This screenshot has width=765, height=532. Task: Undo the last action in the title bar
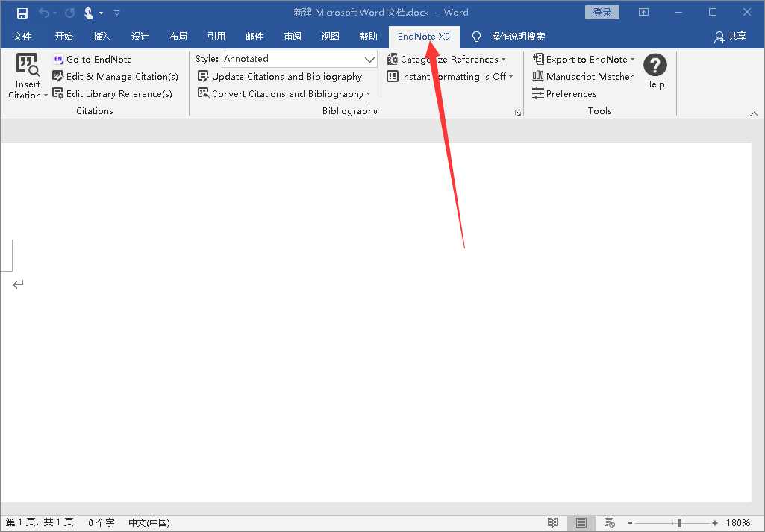click(x=43, y=13)
